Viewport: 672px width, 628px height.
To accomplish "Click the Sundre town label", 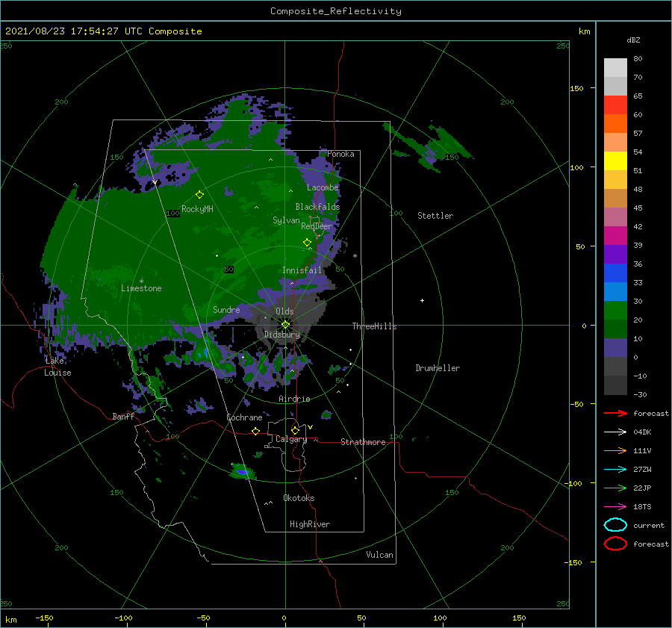I will point(226,309).
